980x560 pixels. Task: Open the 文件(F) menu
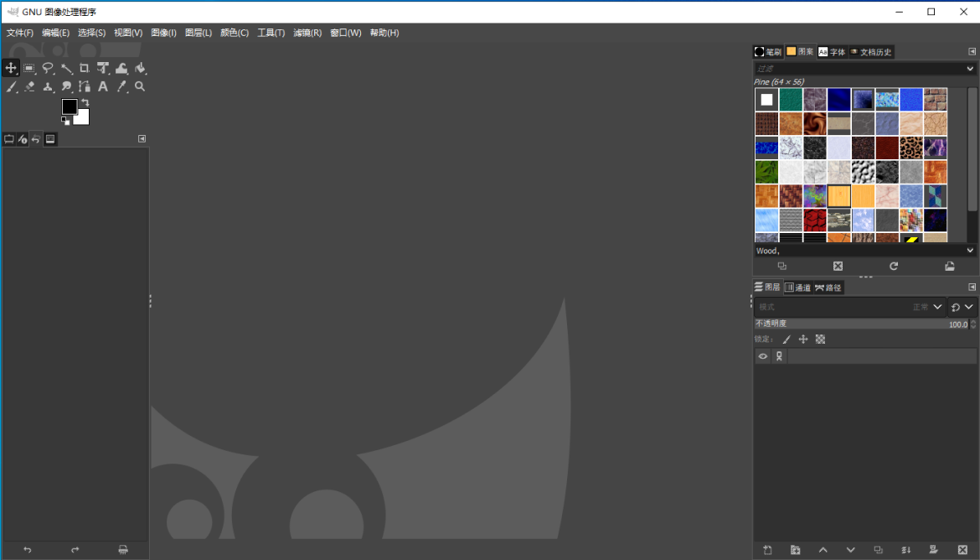[20, 33]
